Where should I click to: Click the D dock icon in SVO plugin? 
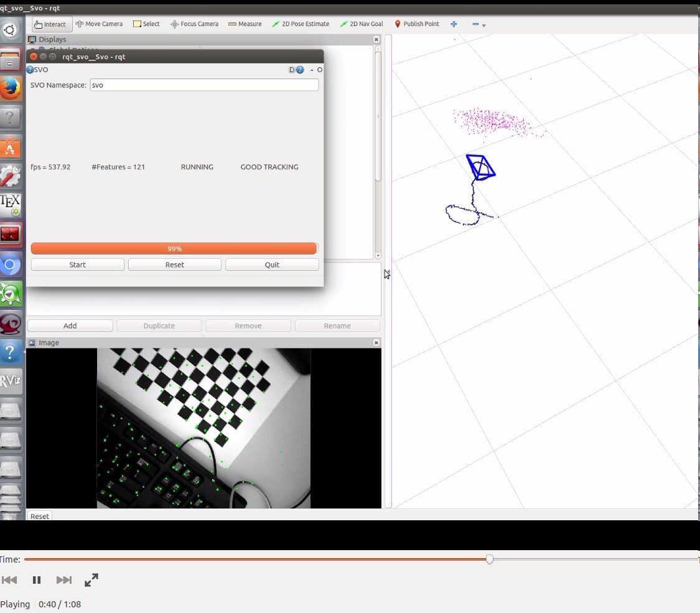[292, 70]
